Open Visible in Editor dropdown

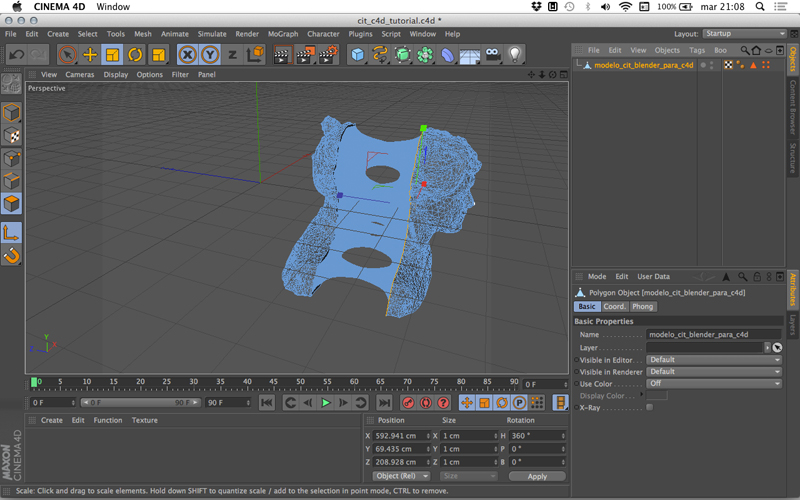[714, 360]
